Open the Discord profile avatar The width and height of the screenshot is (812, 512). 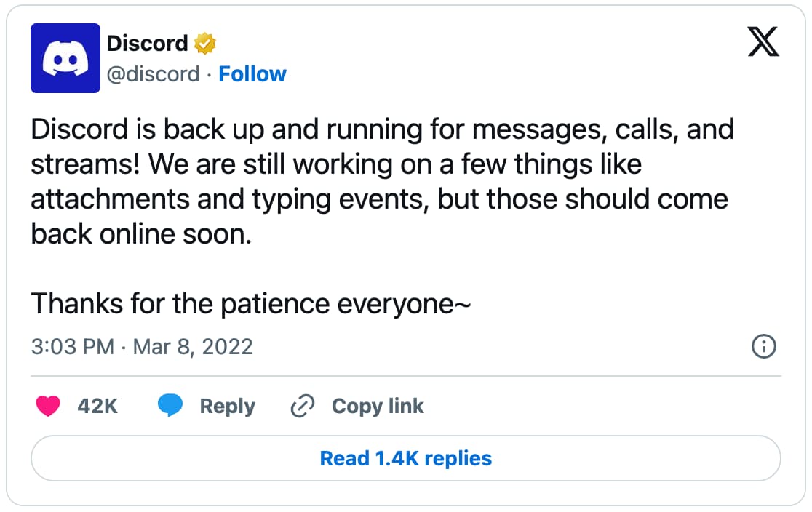(65, 58)
